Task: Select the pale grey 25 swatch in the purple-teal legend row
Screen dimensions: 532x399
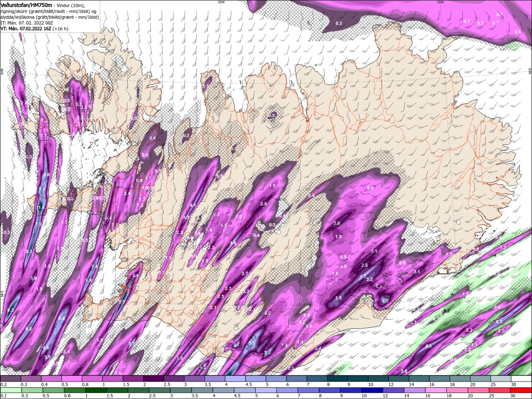Action: pos(500,379)
